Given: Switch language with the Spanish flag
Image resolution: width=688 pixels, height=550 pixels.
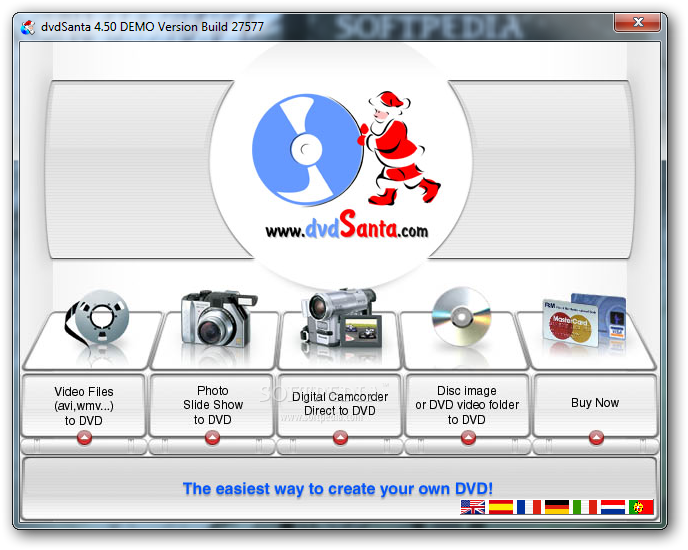Looking at the screenshot, I should pos(501,507).
